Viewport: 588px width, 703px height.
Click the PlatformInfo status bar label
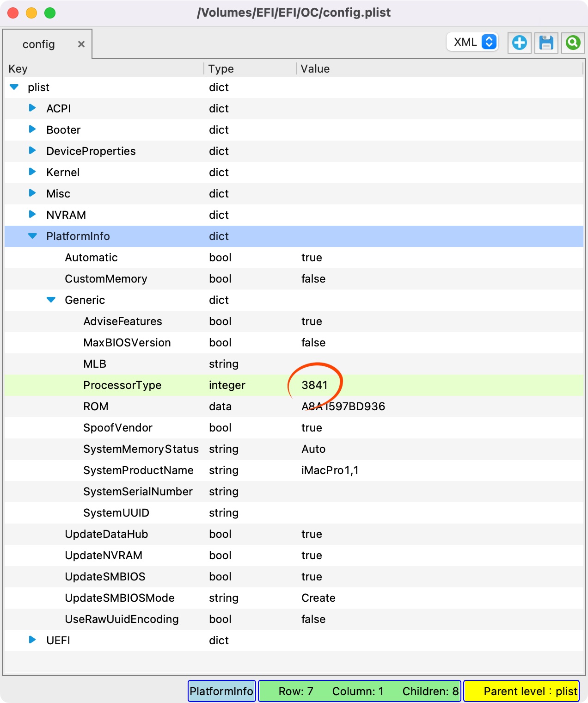coord(221,691)
